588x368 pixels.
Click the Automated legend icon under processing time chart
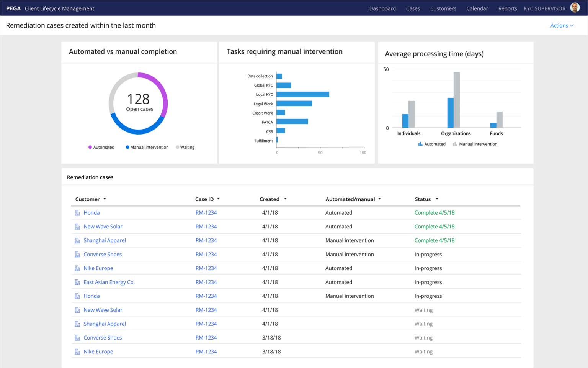[x=420, y=144]
